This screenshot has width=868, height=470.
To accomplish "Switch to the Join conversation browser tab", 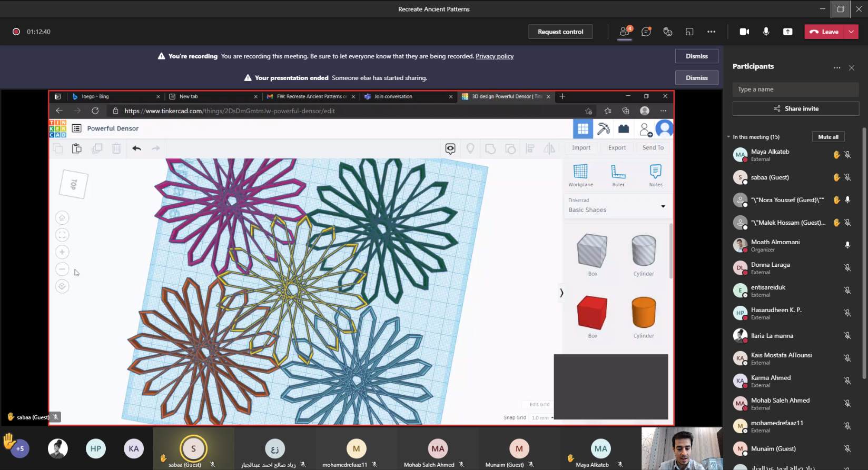I will [408, 96].
